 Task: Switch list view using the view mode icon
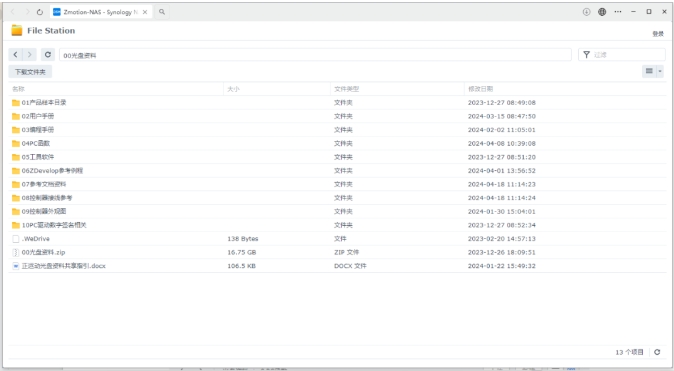point(649,71)
